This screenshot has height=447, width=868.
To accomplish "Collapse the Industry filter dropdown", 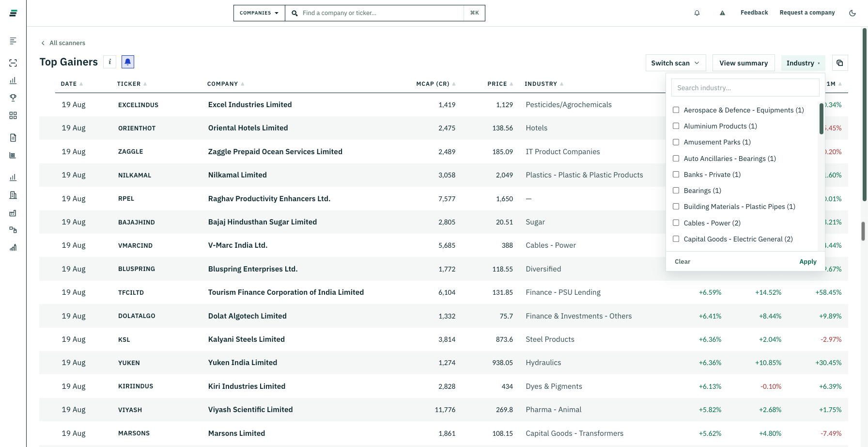I will pos(803,63).
